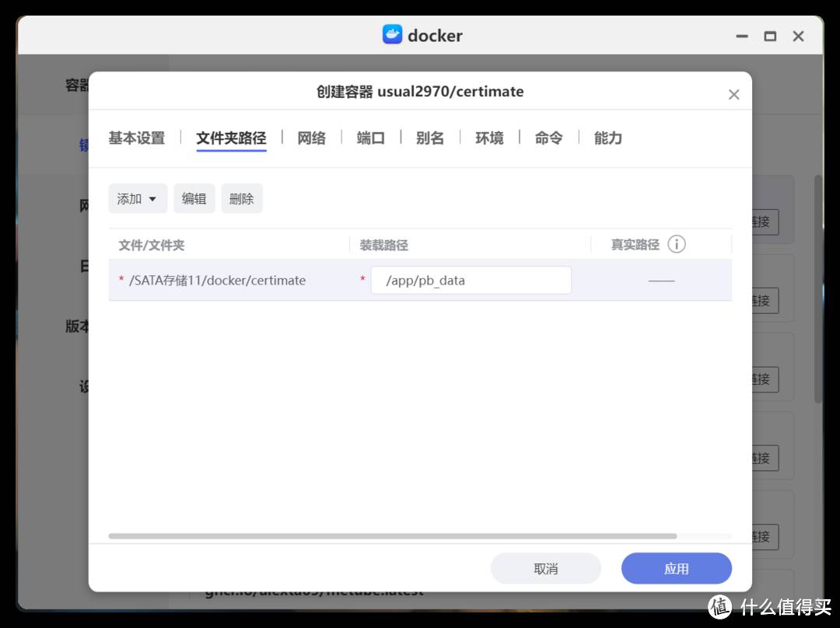
Task: Click the docker window vertical scrollbar
Action: pos(818,289)
